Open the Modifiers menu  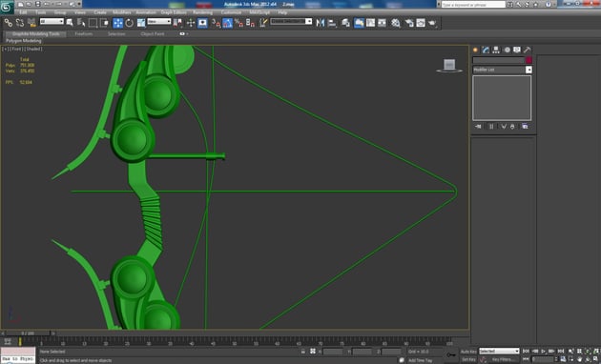coord(122,12)
